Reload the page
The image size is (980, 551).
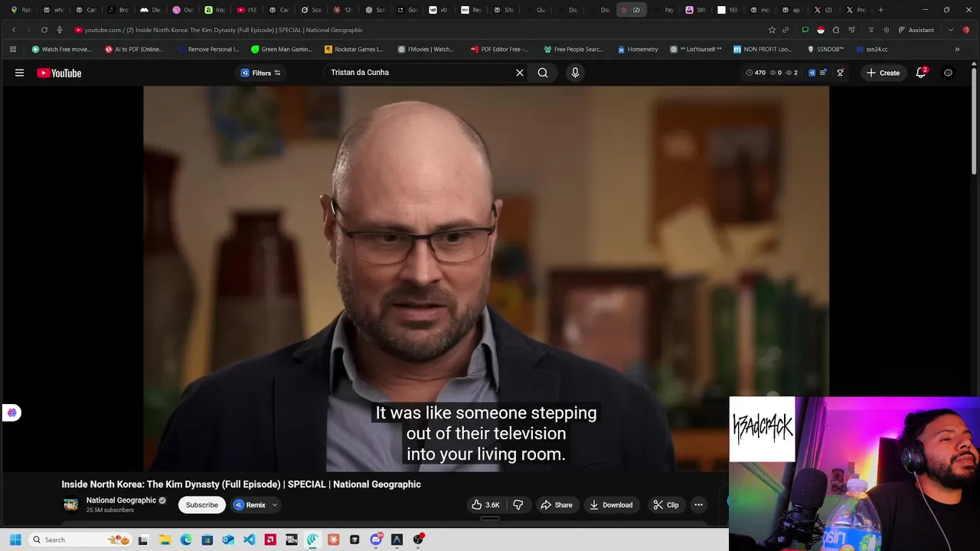pyautogui.click(x=44, y=30)
